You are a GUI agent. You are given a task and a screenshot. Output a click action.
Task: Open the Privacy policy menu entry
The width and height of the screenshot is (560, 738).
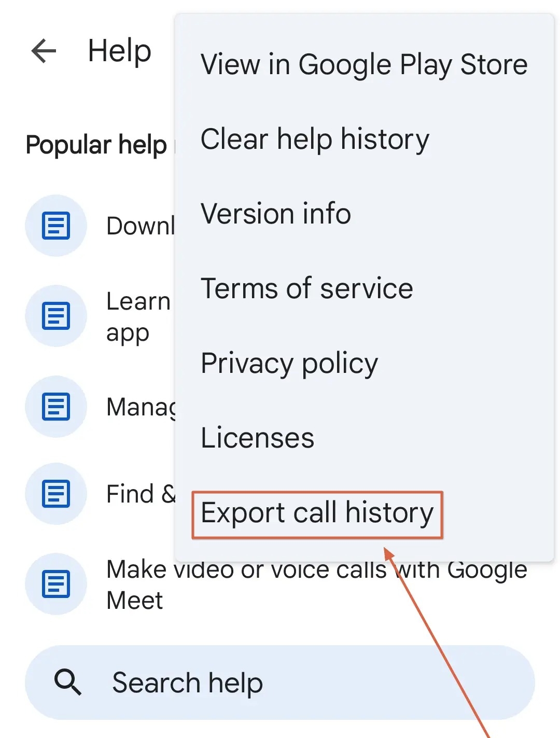pos(289,363)
